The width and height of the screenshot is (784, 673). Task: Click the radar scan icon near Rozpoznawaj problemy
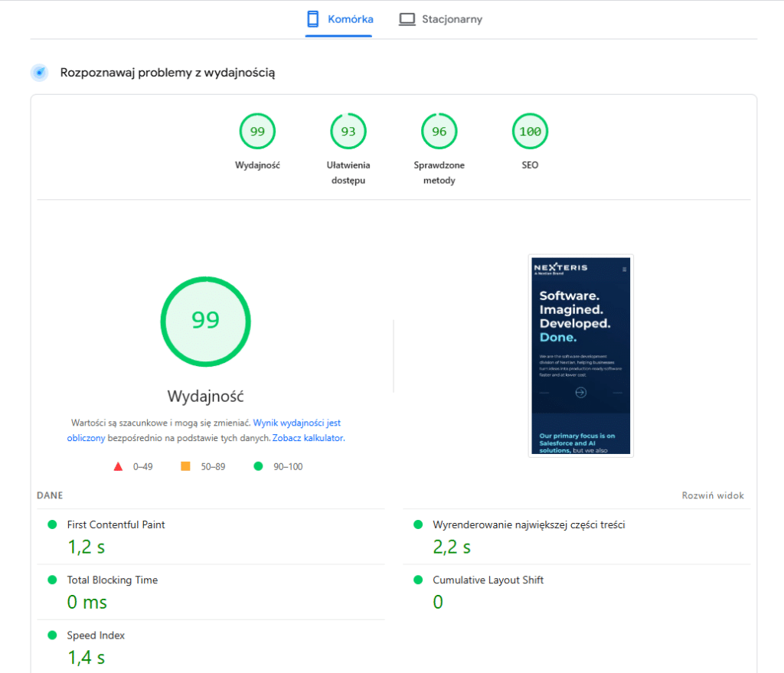[x=39, y=73]
